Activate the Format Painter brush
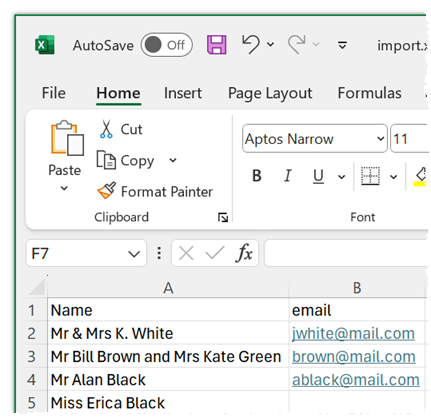This screenshot has width=431, height=418. [107, 191]
